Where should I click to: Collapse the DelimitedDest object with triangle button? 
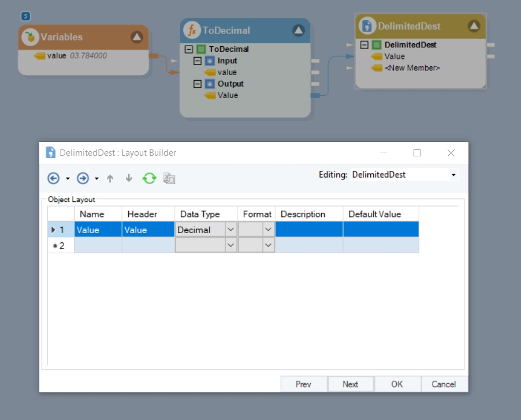(474, 26)
